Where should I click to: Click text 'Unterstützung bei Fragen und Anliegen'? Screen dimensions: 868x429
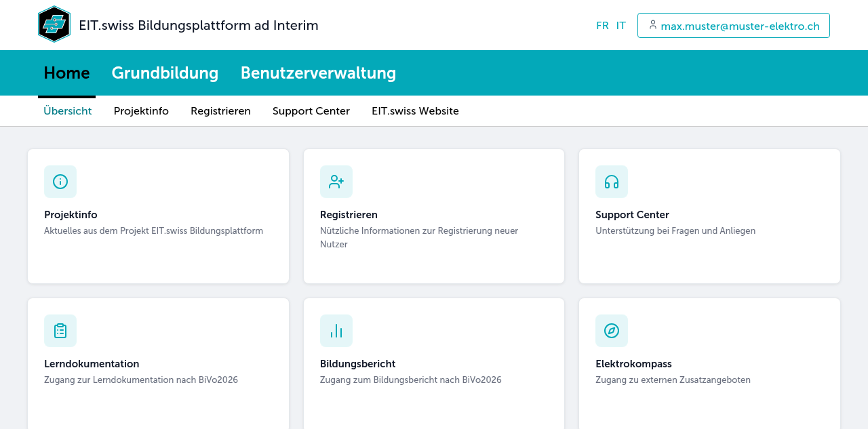click(675, 231)
